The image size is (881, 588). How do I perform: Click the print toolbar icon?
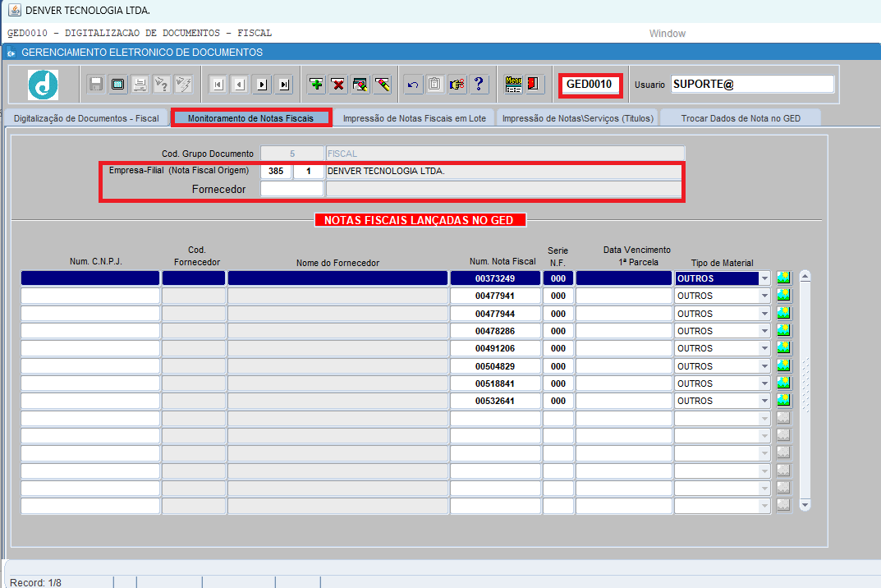140,85
